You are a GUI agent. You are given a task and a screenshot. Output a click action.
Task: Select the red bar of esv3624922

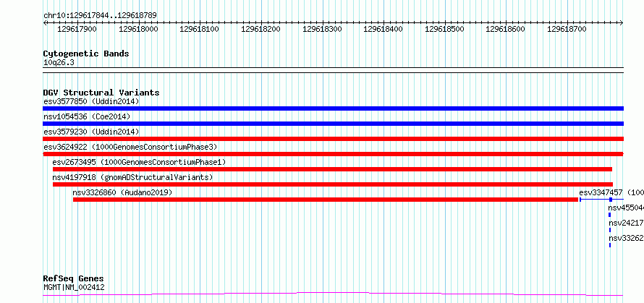333,154
